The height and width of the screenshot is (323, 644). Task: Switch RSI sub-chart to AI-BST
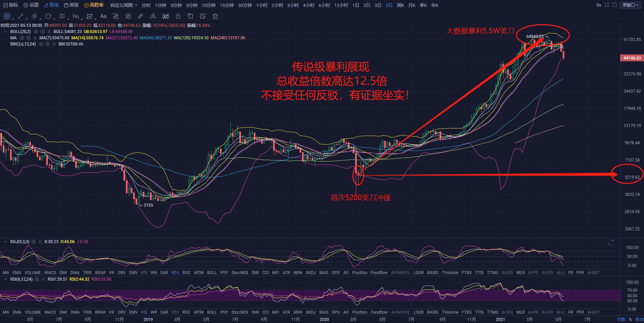pyautogui.click(x=593, y=312)
